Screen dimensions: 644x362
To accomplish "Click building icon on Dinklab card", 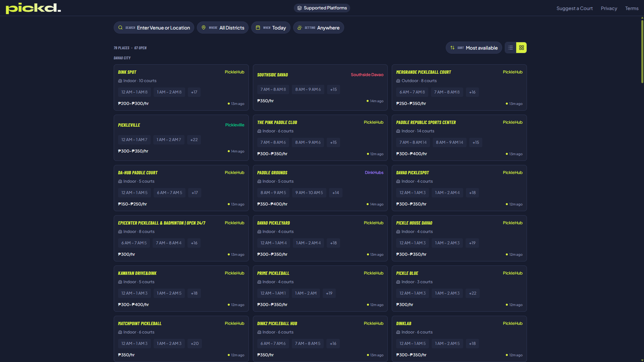I will pyautogui.click(x=398, y=332).
